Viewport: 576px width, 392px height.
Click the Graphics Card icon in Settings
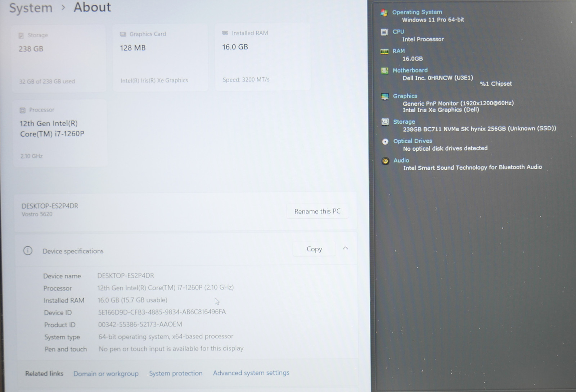point(123,34)
